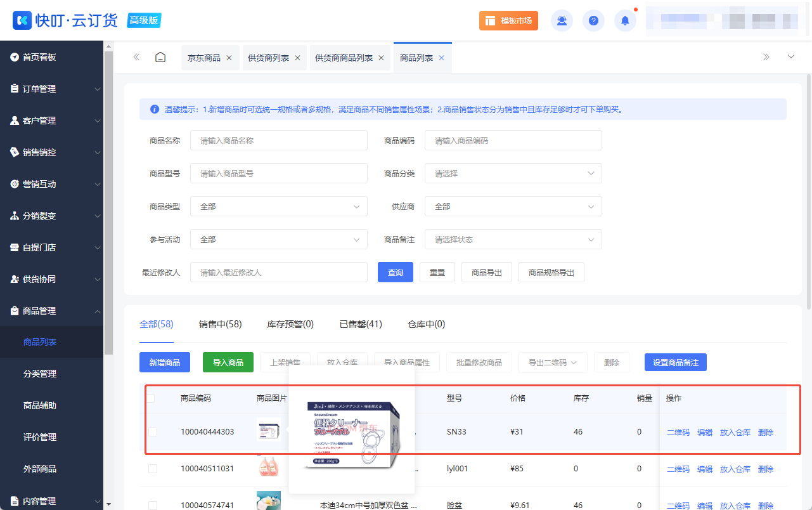Expand 营销互动 sidebar menu
The height and width of the screenshot is (510, 812).
[51, 184]
